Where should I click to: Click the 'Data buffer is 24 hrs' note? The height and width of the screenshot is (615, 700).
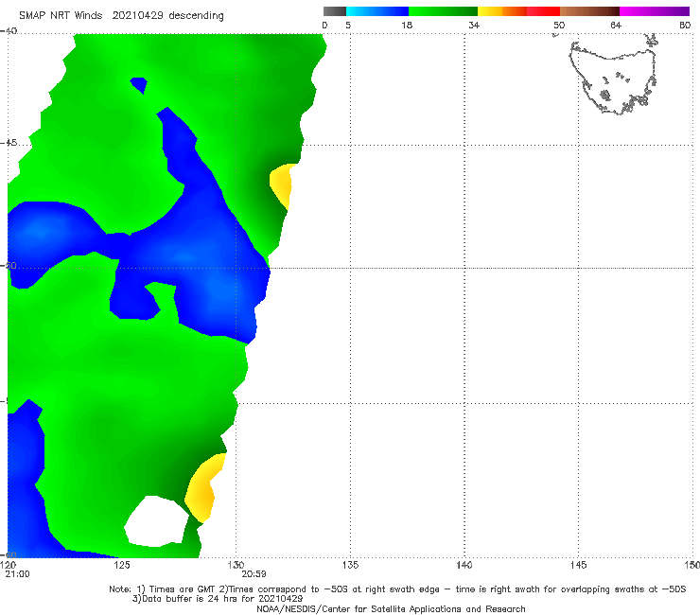pos(218,599)
